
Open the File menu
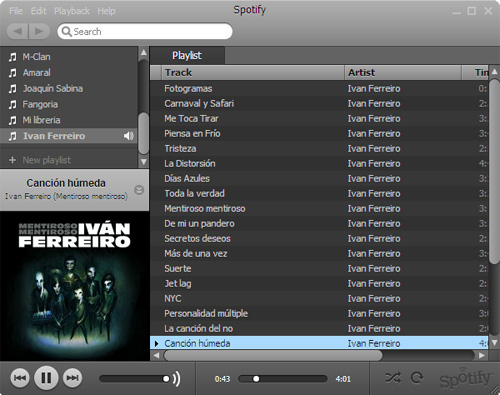(16, 11)
